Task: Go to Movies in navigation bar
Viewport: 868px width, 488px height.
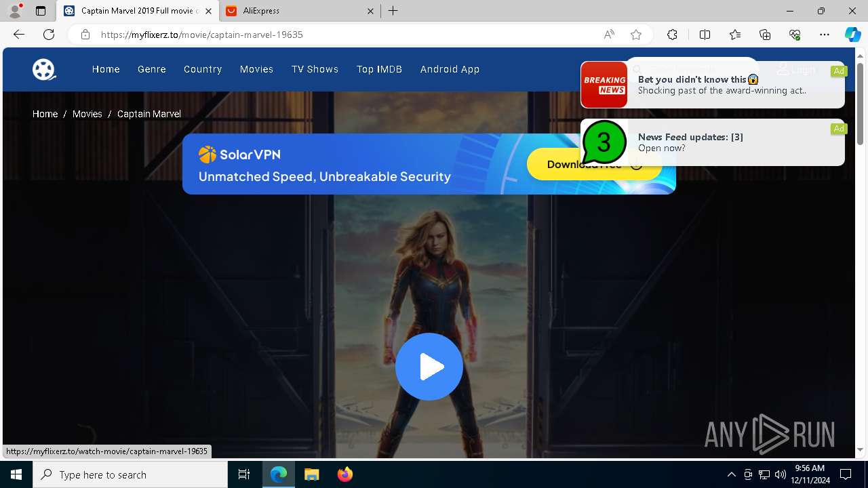Action: click(256, 69)
